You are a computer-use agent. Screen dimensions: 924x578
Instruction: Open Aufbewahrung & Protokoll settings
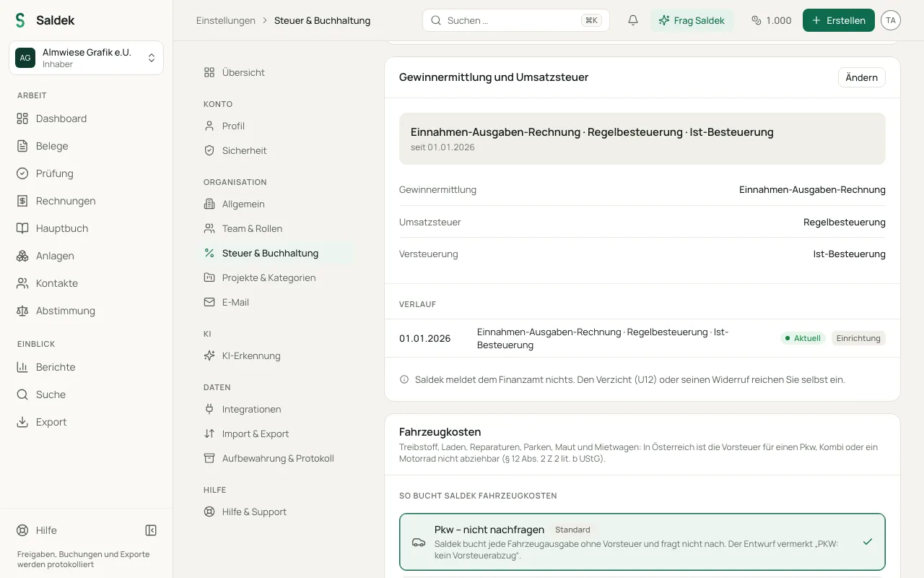point(275,458)
